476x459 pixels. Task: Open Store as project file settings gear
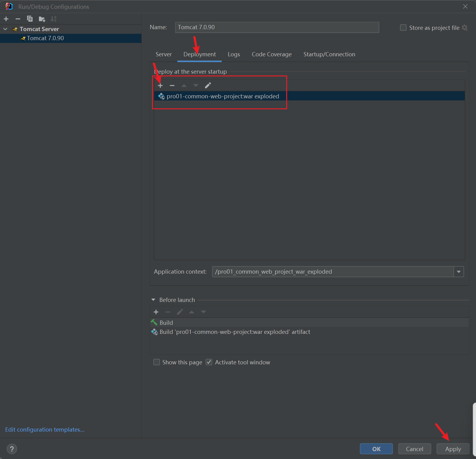tap(464, 28)
